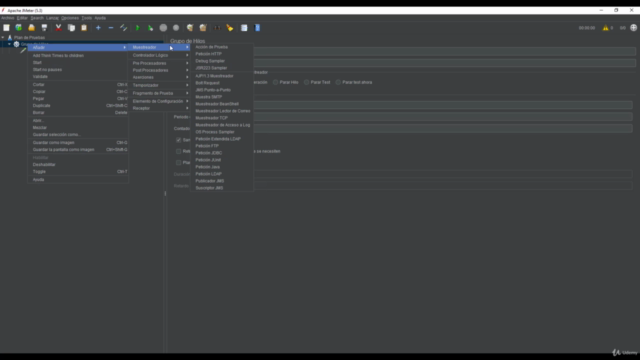Click the top name field under Grupo de Hilos

click(444, 51)
